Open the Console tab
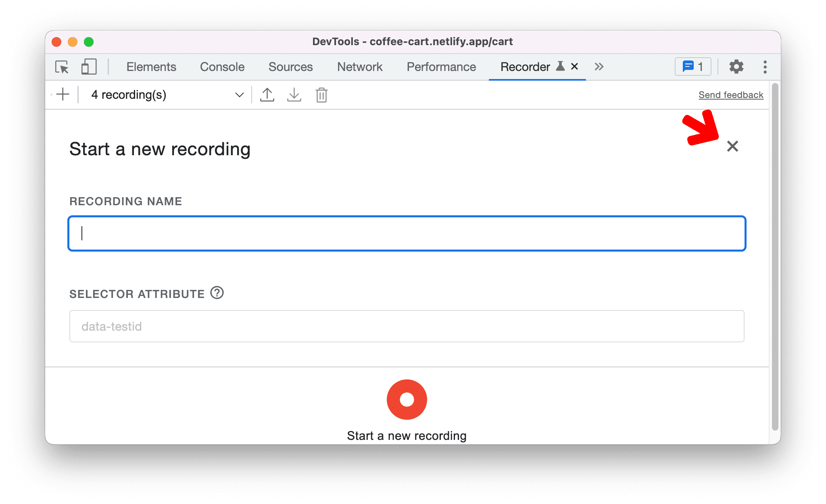This screenshot has width=826, height=504. tap(222, 65)
